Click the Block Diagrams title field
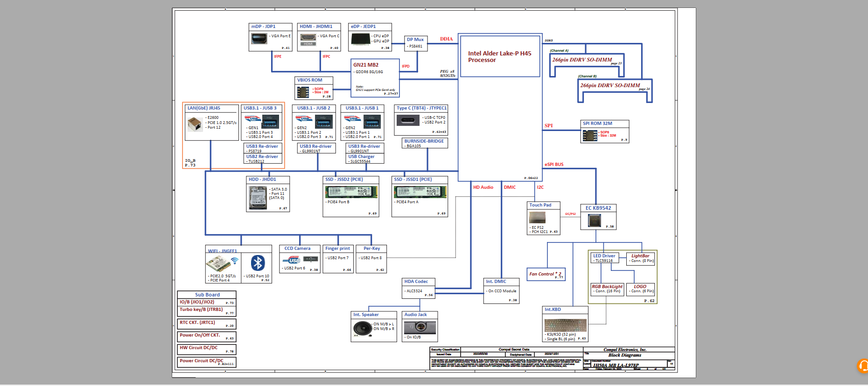This screenshot has height=386, width=868. pos(624,355)
